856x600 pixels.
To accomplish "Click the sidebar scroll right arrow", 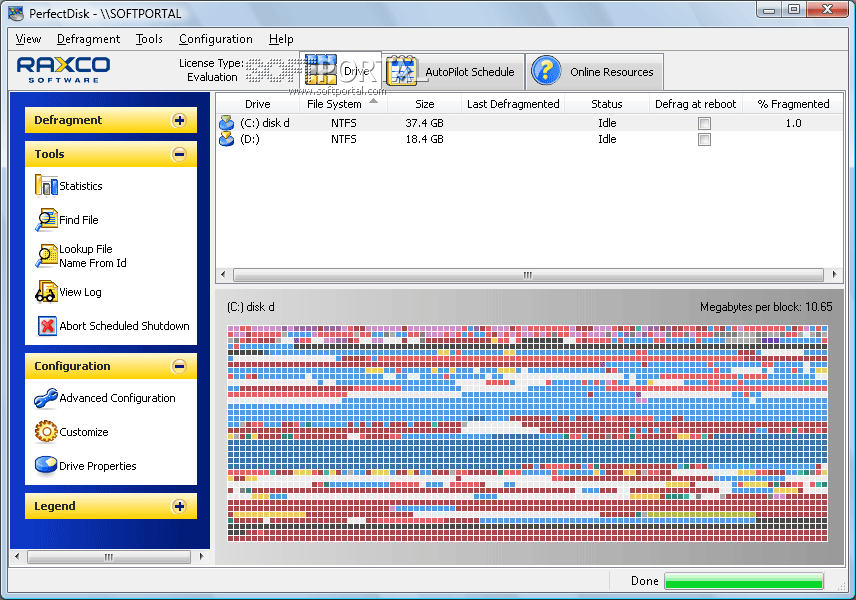I will pyautogui.click(x=201, y=557).
